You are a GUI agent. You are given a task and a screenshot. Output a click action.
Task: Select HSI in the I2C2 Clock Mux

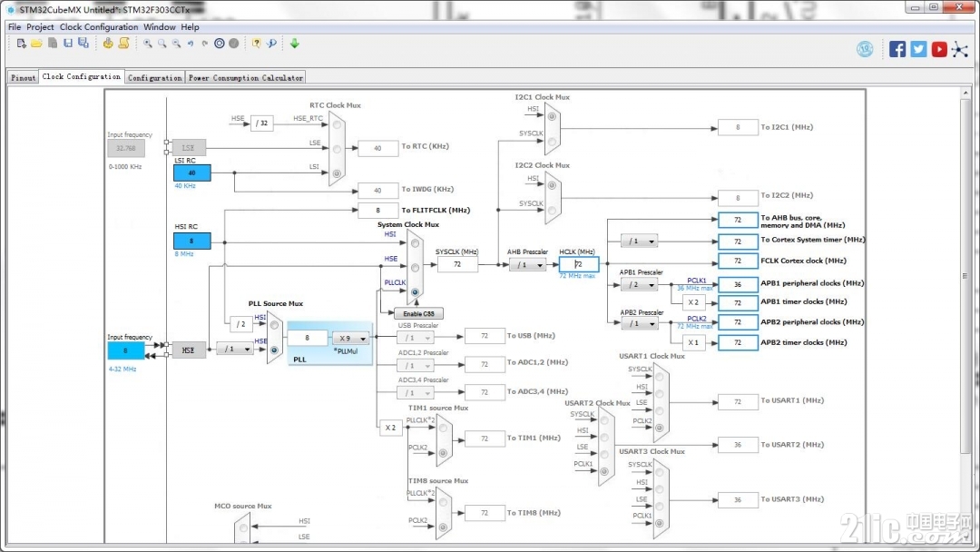pyautogui.click(x=552, y=185)
